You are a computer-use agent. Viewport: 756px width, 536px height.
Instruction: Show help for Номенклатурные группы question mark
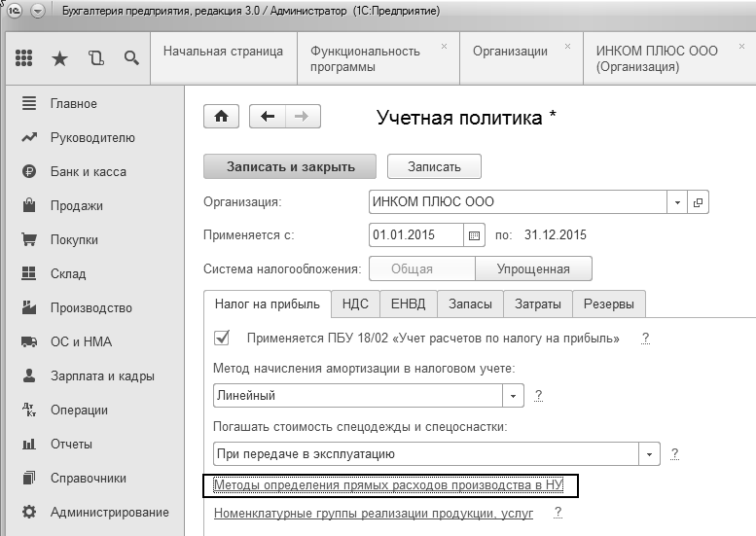558,513
